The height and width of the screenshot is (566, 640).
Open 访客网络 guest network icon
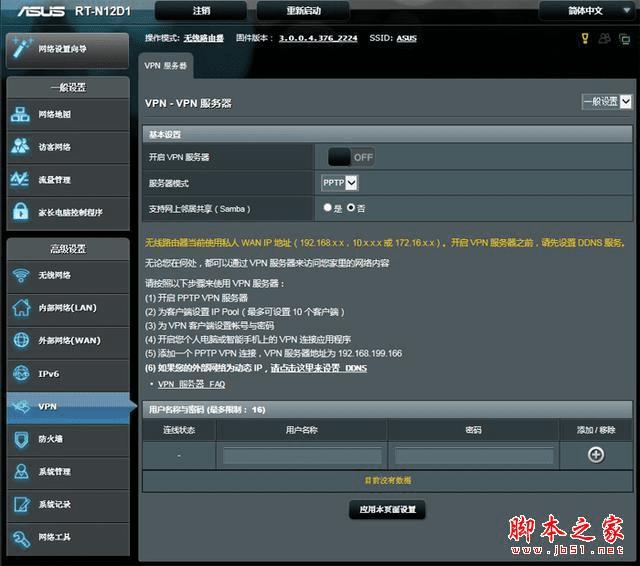point(20,146)
